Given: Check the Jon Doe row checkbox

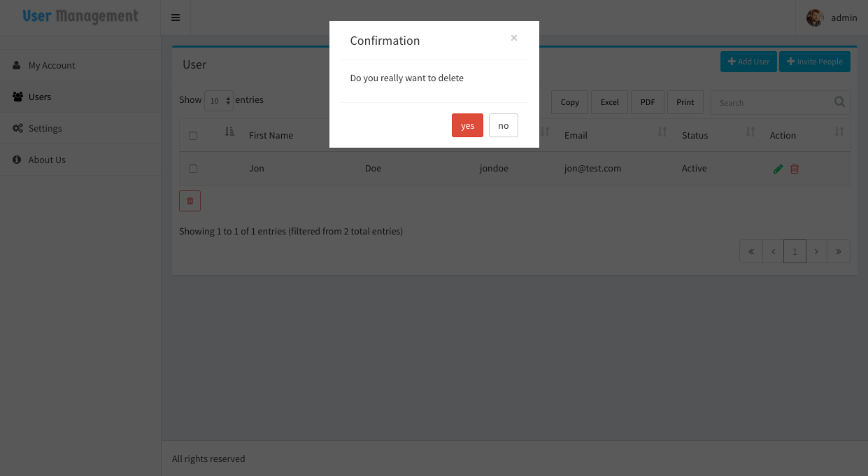Looking at the screenshot, I should [193, 169].
